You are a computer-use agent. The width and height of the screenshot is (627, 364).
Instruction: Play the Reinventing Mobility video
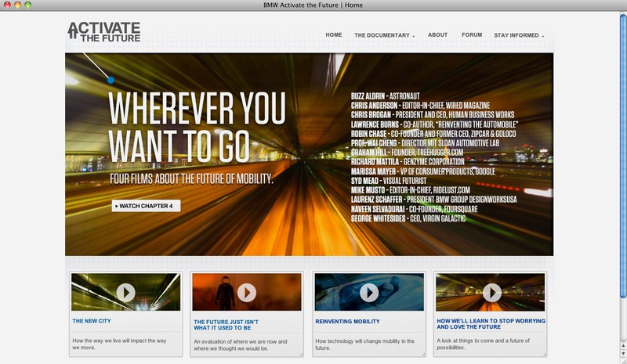tap(369, 293)
